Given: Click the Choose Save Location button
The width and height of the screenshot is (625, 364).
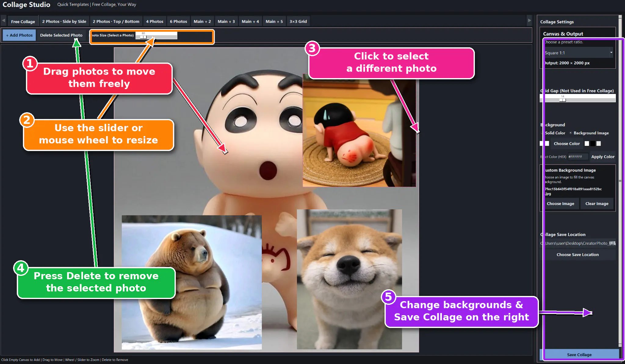Looking at the screenshot, I should pos(578,254).
